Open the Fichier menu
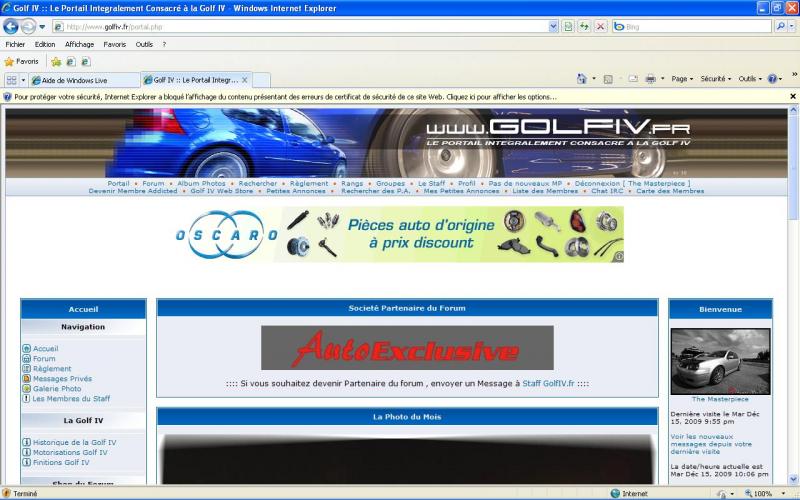Viewport: 800px width, 500px height. [x=15, y=44]
